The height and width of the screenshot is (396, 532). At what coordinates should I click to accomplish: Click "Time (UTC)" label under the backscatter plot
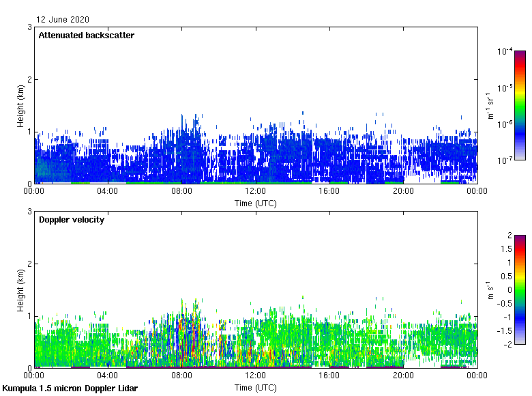point(256,203)
